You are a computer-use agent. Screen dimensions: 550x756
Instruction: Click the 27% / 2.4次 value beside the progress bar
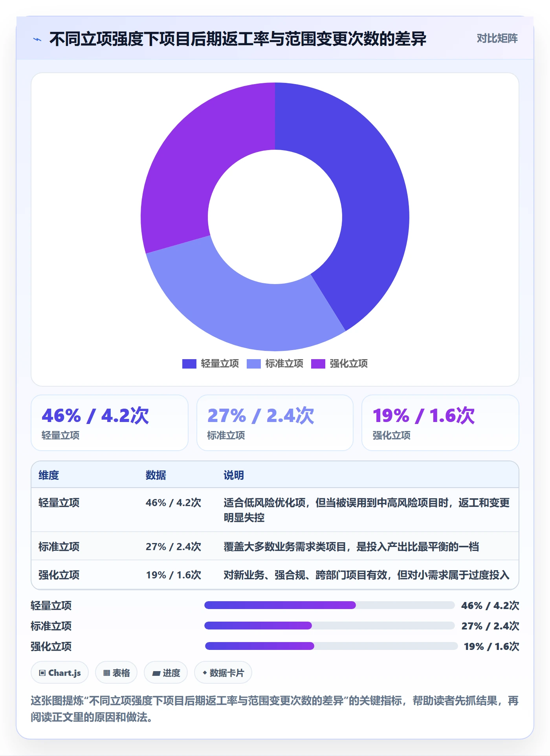[490, 626]
